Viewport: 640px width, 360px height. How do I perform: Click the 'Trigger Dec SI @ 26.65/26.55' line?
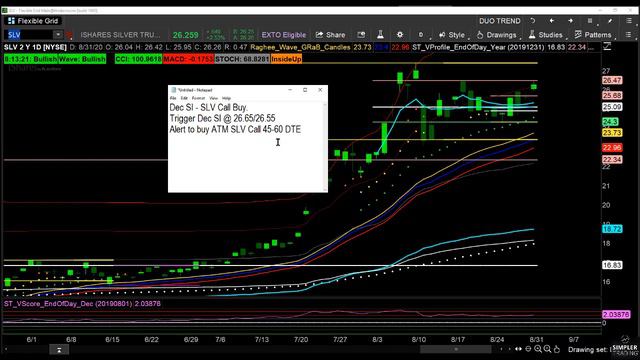(x=222, y=118)
